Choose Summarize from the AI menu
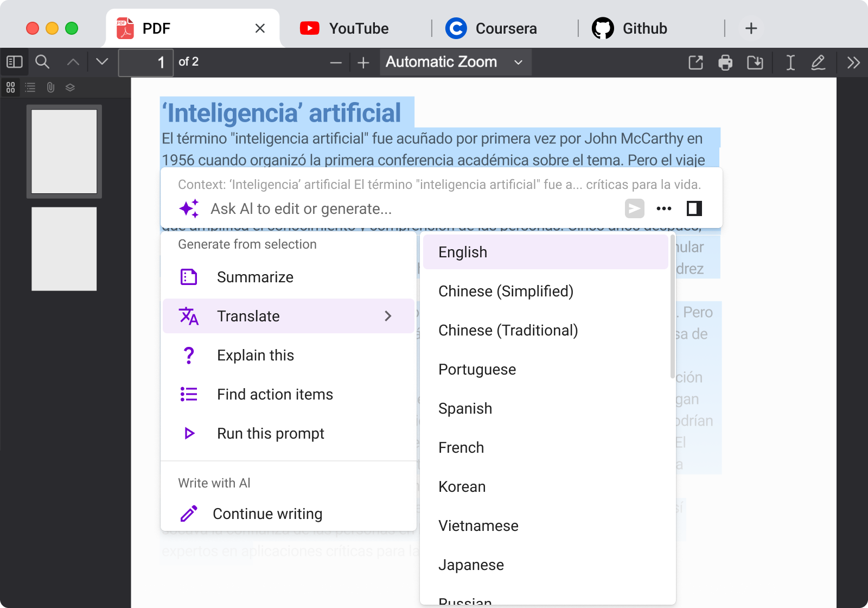Screen dimensions: 868x608 pyautogui.click(x=289, y=277)
